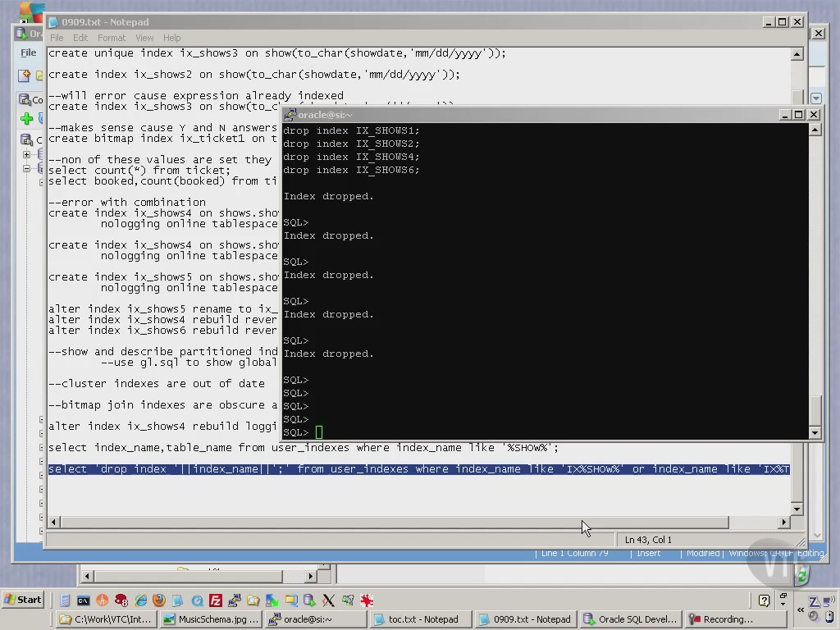The width and height of the screenshot is (840, 630).
Task: Launch Calculator from quick launch
Action: click(x=65, y=600)
